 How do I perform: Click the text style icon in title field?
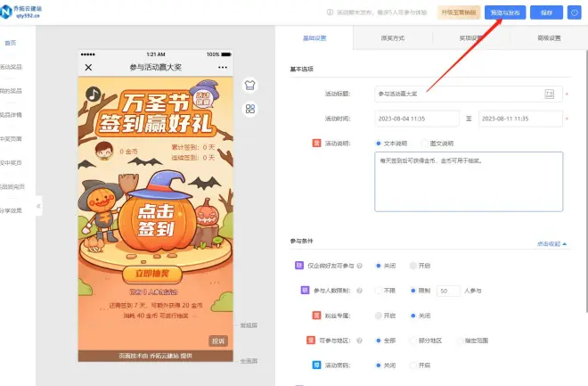pos(550,94)
